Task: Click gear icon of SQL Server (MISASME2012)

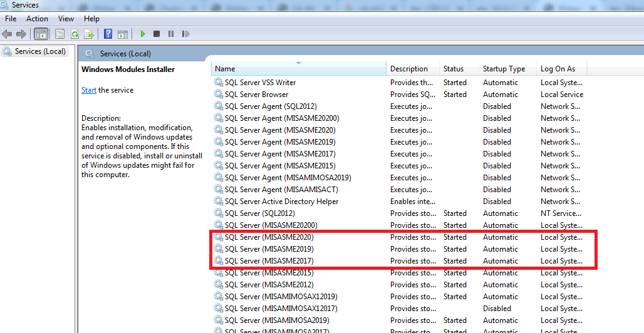Action: (x=219, y=285)
